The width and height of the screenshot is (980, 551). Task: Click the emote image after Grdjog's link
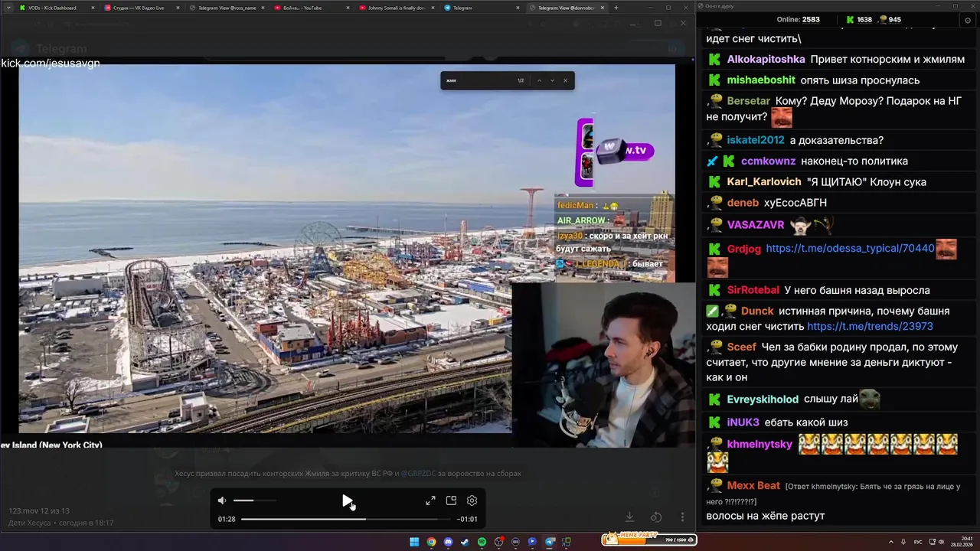[946, 249]
